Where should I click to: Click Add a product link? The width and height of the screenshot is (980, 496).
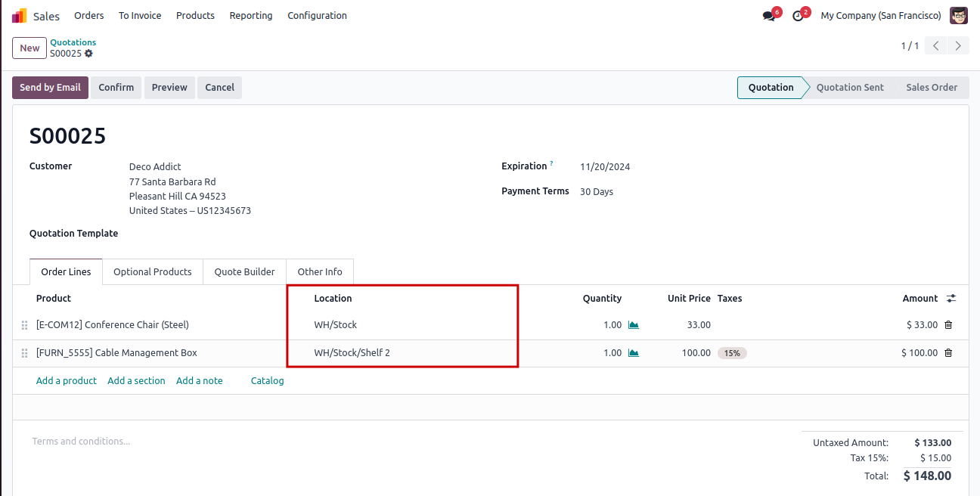(x=67, y=381)
